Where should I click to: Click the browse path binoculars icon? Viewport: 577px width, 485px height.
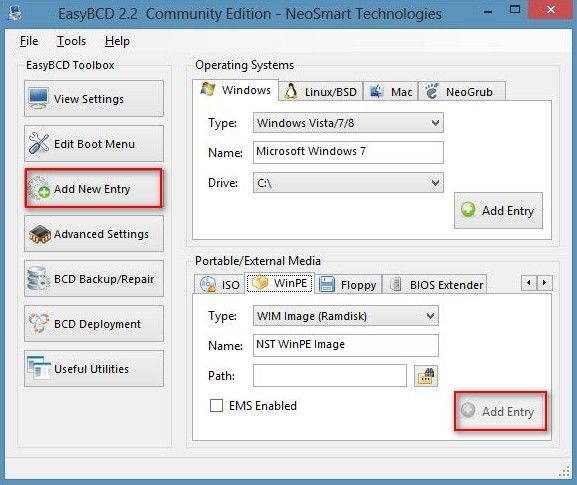pos(426,376)
